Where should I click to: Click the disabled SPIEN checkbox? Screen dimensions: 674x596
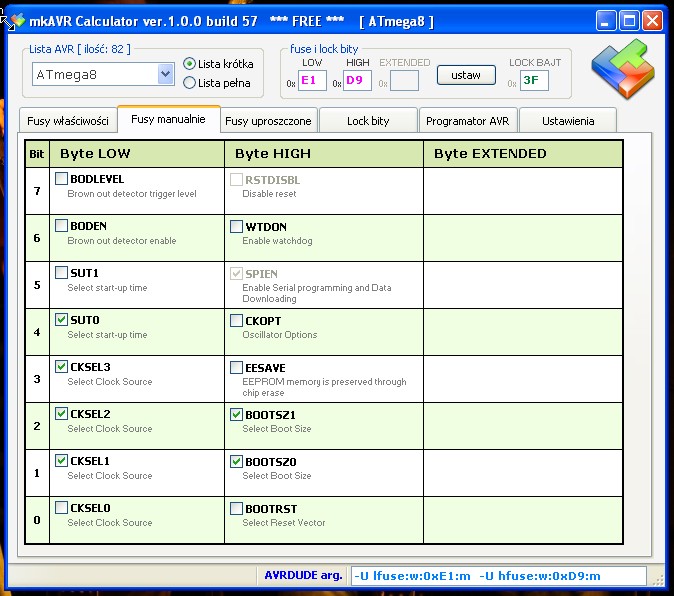coord(236,273)
